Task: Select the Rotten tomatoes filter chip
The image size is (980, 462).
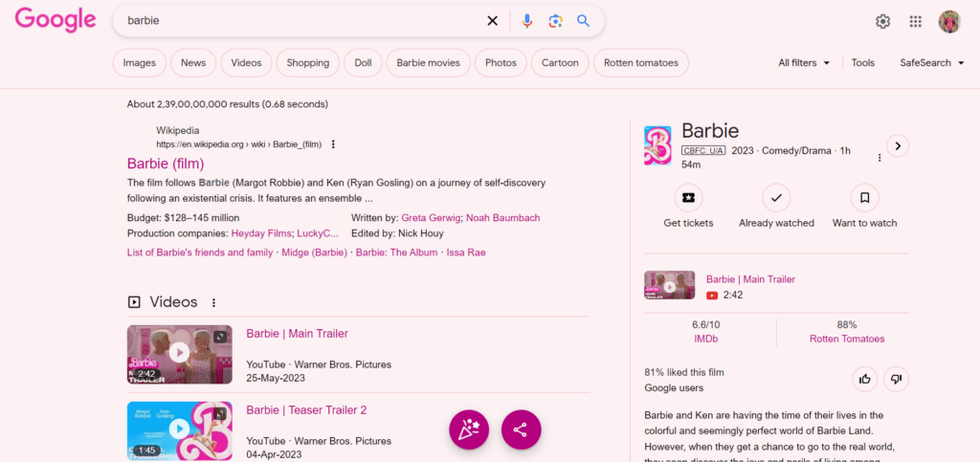Action: 640,63
